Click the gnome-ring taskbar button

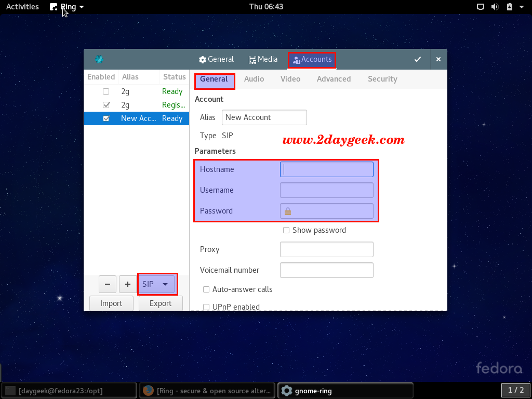[345, 391]
